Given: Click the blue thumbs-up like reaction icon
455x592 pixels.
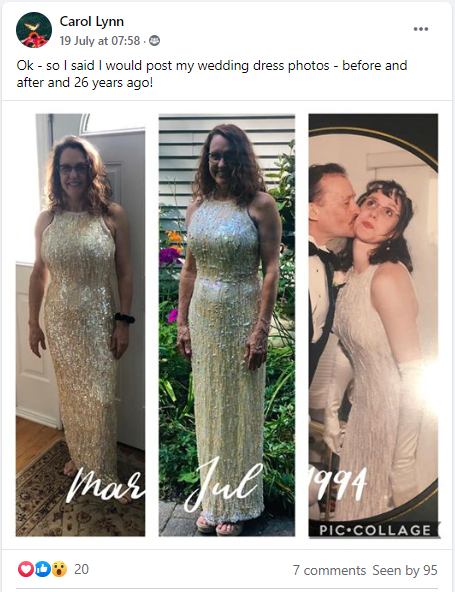Looking at the screenshot, I should 43,569.
